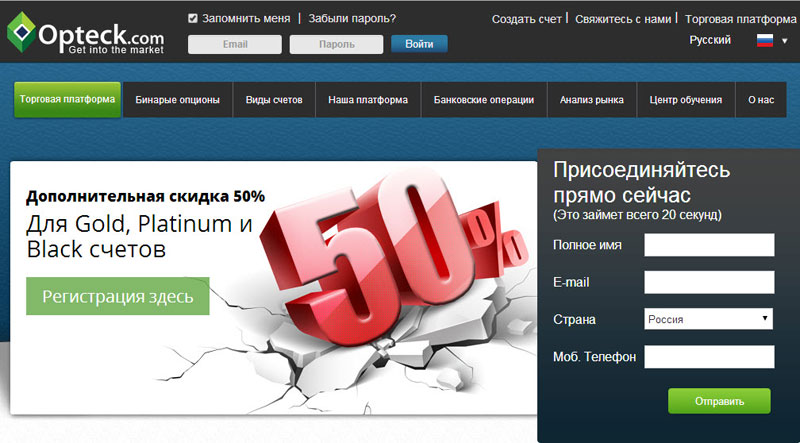Open the О нас menu
Screen dimensions: 800x443
(x=761, y=100)
